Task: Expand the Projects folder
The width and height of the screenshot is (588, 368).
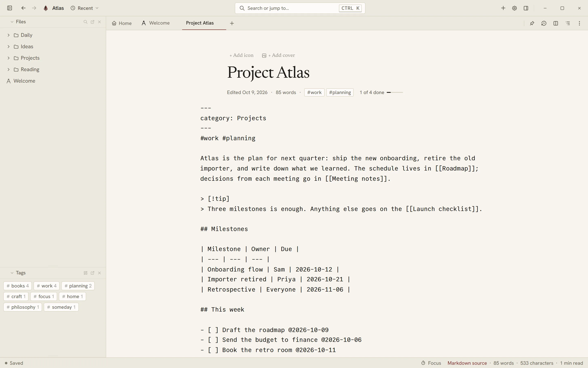Action: (9, 58)
